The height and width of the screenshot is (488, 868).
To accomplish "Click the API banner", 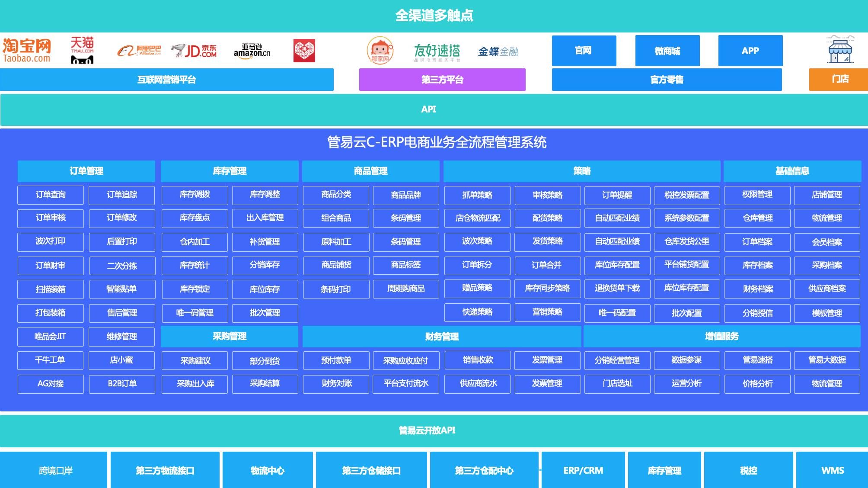I will (x=434, y=109).
